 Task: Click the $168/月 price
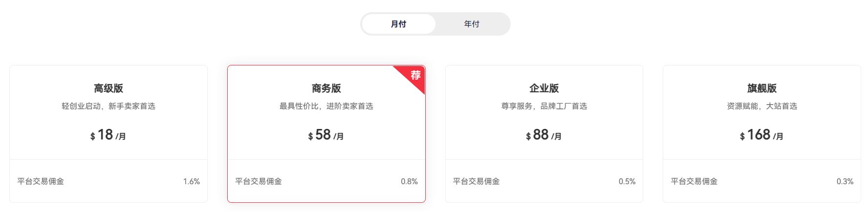pyautogui.click(x=761, y=135)
